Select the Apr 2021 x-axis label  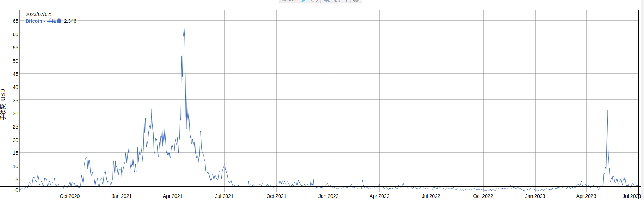point(173,196)
